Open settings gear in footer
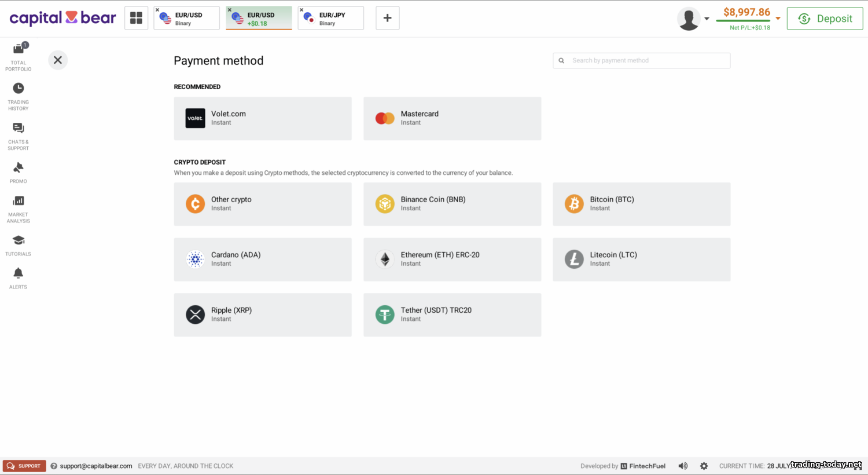This screenshot has width=868, height=475. (x=704, y=466)
